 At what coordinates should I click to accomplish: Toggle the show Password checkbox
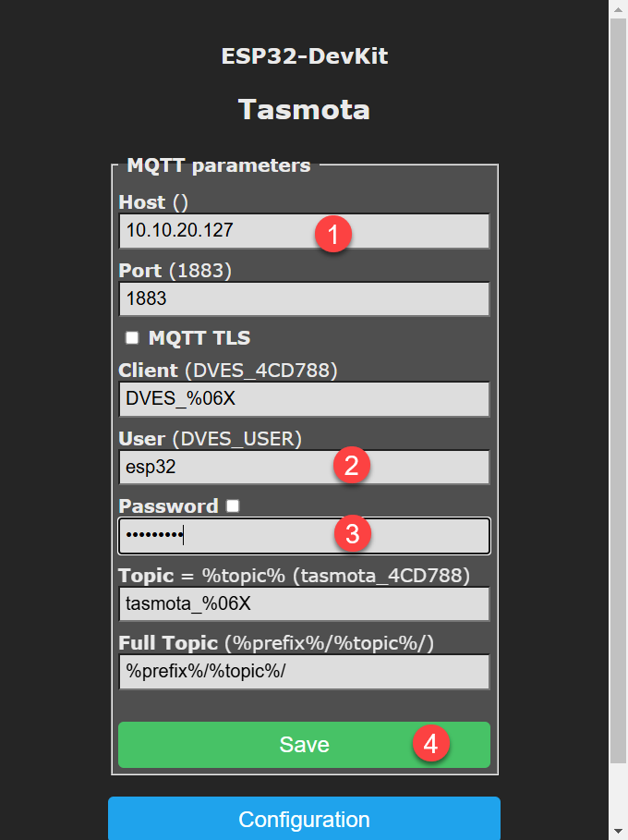[233, 505]
